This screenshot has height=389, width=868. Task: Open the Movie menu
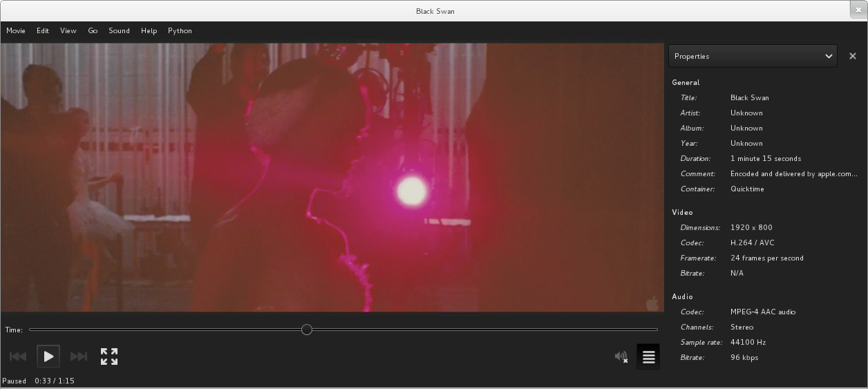coord(16,30)
